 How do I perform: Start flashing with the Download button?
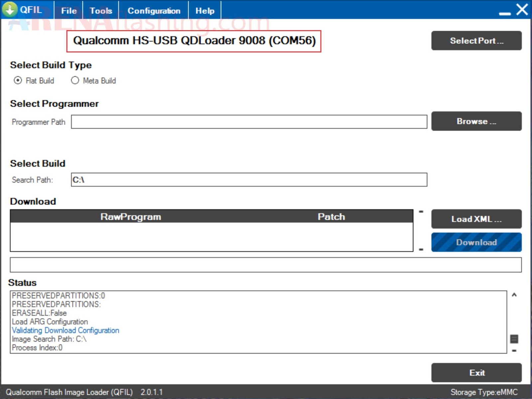click(x=476, y=242)
